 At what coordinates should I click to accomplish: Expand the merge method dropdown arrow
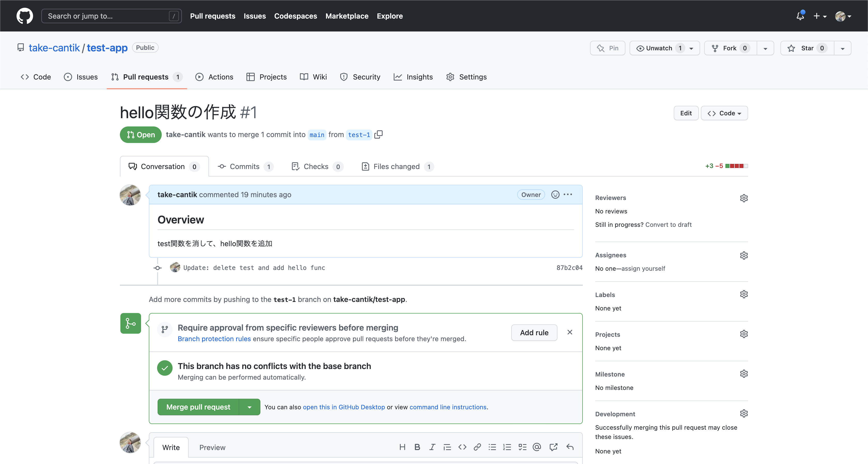pyautogui.click(x=249, y=407)
